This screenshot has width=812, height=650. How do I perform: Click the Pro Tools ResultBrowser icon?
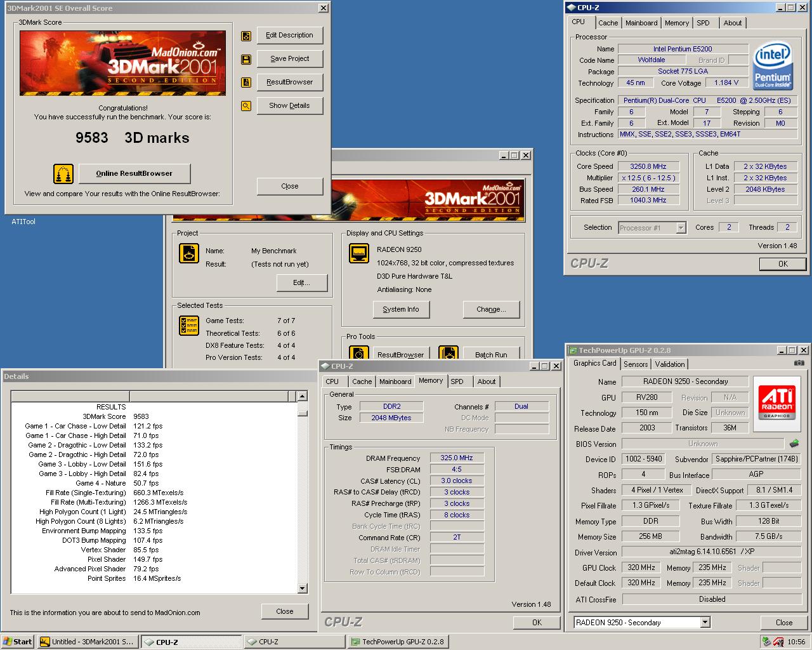(x=359, y=354)
